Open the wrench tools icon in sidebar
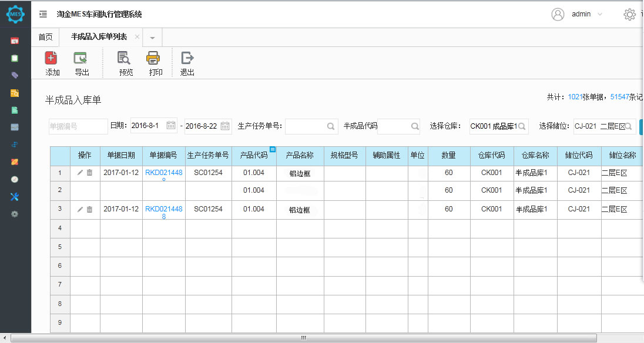 (x=15, y=196)
